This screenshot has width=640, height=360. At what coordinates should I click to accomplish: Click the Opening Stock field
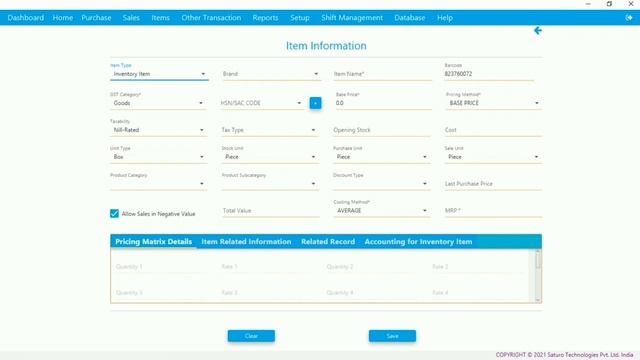tap(381, 130)
